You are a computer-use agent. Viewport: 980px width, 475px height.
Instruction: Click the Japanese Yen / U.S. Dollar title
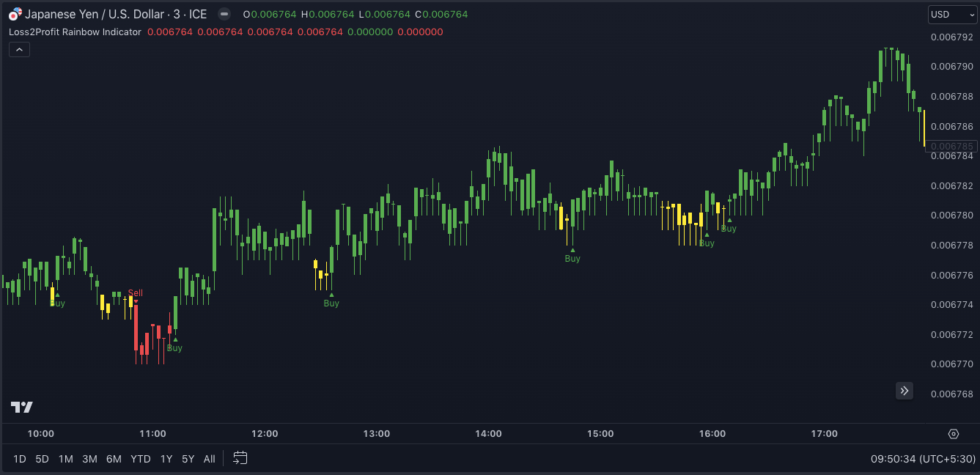(x=116, y=14)
